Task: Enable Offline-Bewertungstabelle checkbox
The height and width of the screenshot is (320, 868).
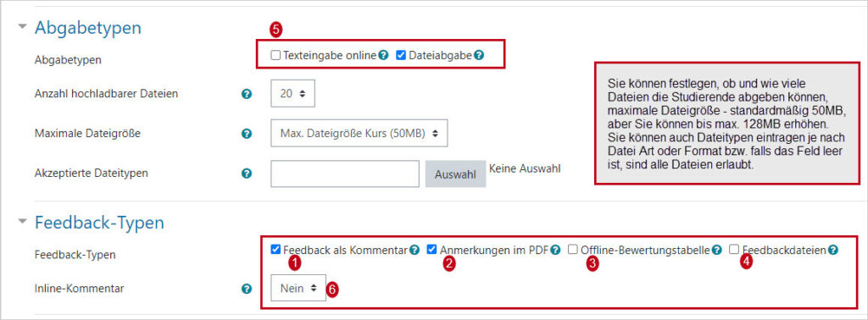Action: pyautogui.click(x=573, y=249)
